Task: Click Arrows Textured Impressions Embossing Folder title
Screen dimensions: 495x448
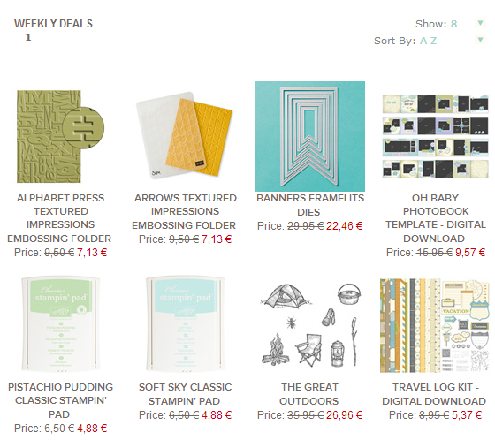Action: pos(185,212)
